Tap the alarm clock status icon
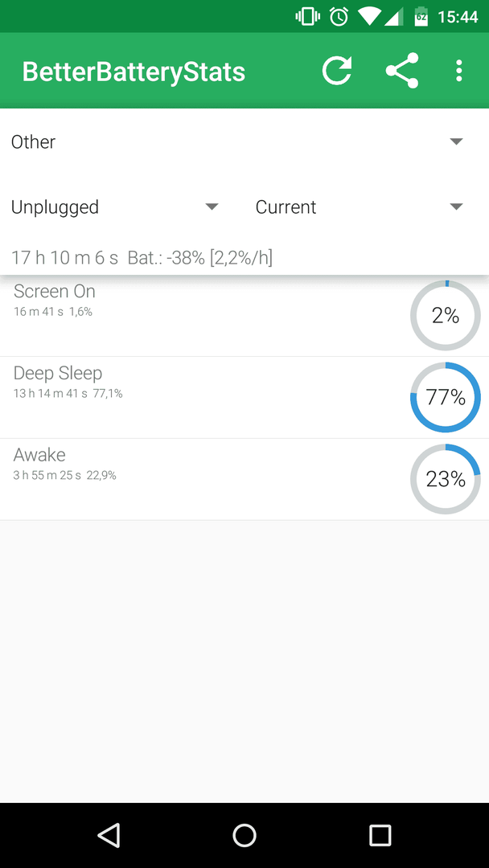This screenshot has height=868, width=489. pyautogui.click(x=339, y=17)
